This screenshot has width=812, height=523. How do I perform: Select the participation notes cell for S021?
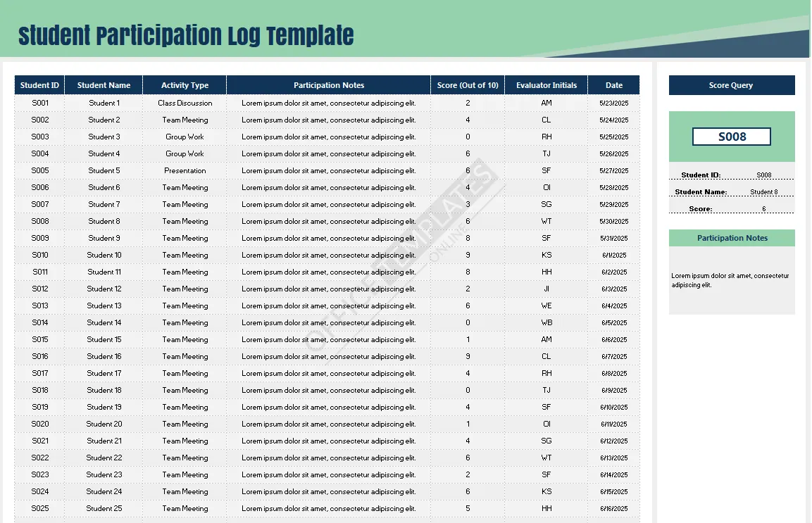329,441
